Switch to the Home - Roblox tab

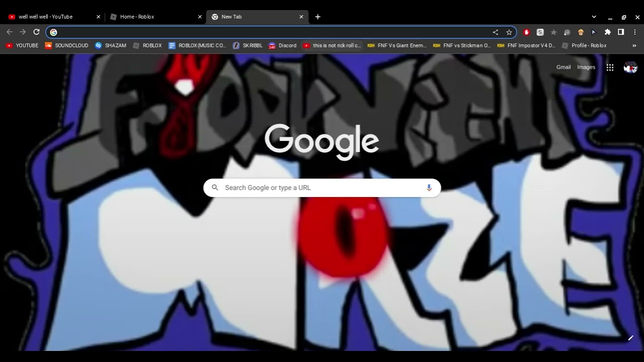point(155,17)
